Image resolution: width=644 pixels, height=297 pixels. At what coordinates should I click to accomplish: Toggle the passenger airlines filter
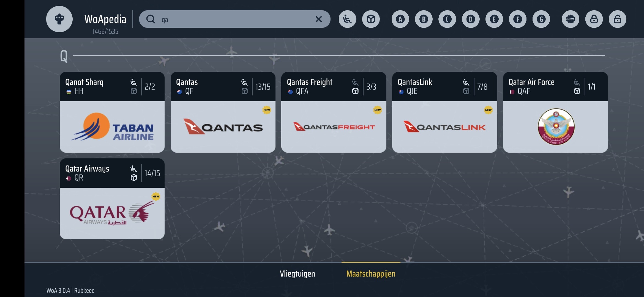point(347,19)
